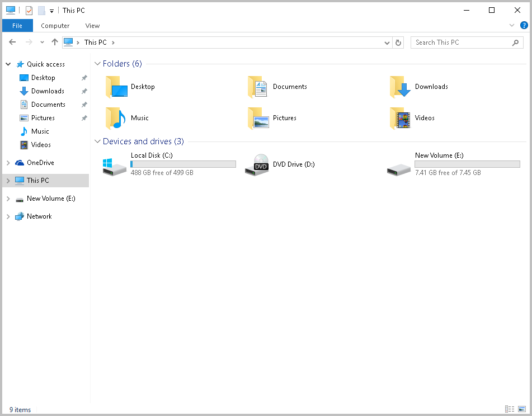
Task: Click the Refresh button beside address bar
Action: click(x=398, y=42)
